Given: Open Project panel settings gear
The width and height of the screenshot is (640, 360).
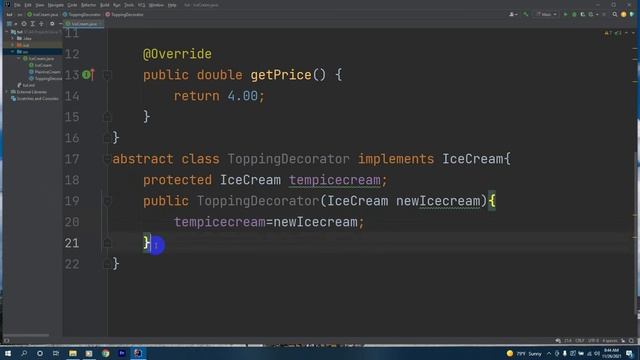Looking at the screenshot, I should (x=52, y=24).
